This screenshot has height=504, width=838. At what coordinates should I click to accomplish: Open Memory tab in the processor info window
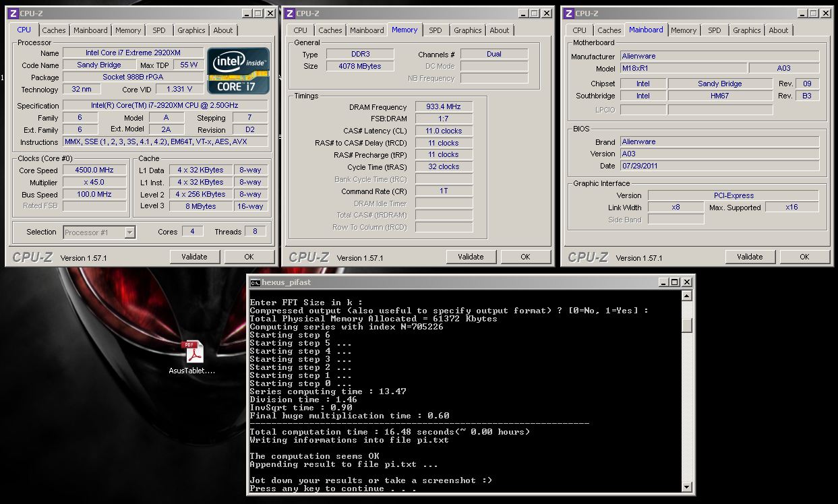[128, 30]
